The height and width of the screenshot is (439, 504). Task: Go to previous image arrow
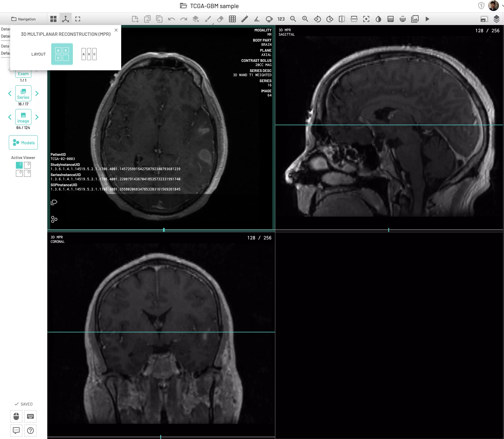point(10,117)
